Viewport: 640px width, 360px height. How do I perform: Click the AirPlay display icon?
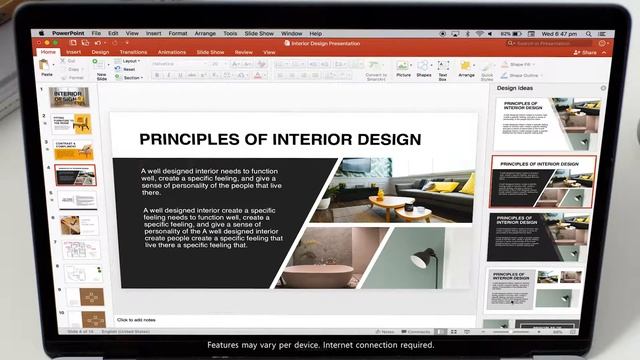(455, 34)
